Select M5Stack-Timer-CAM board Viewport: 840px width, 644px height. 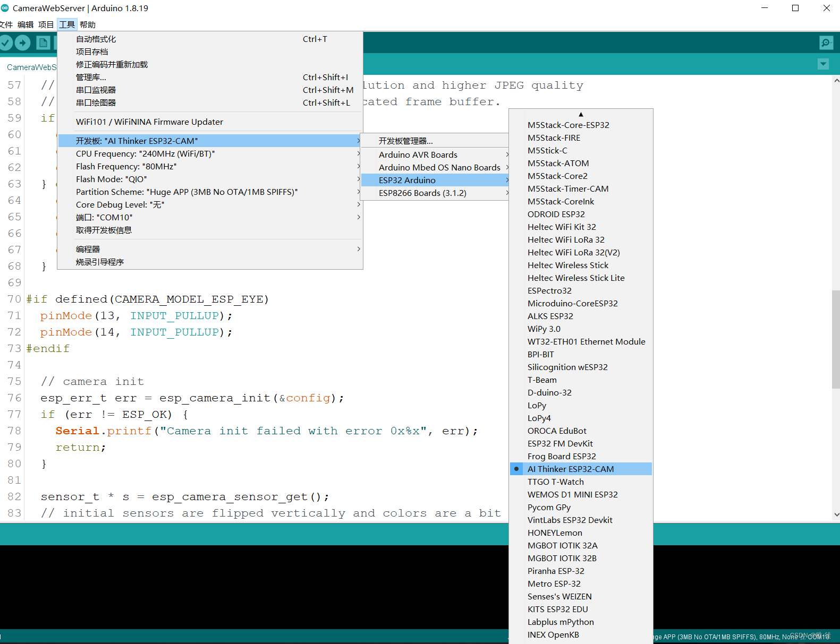pyautogui.click(x=580, y=188)
